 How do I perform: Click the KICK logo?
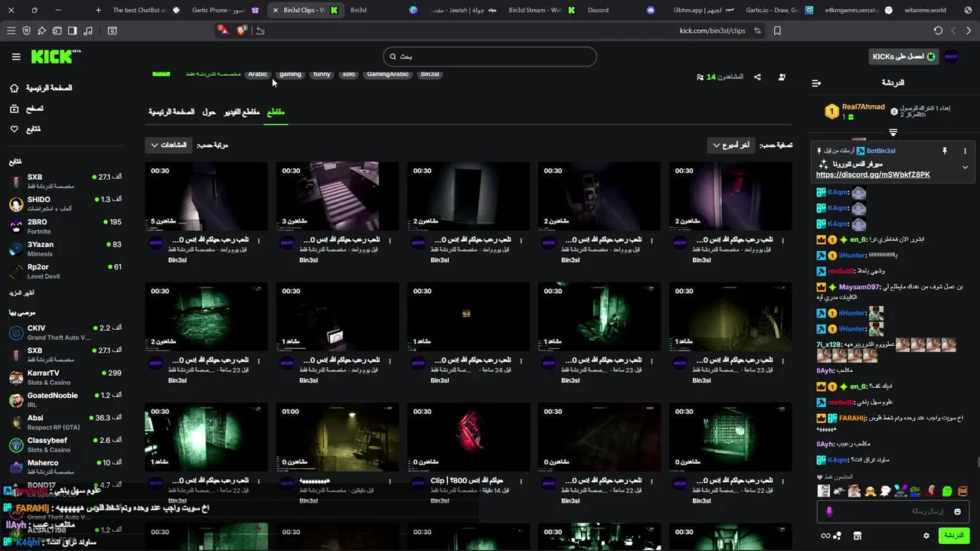(55, 57)
